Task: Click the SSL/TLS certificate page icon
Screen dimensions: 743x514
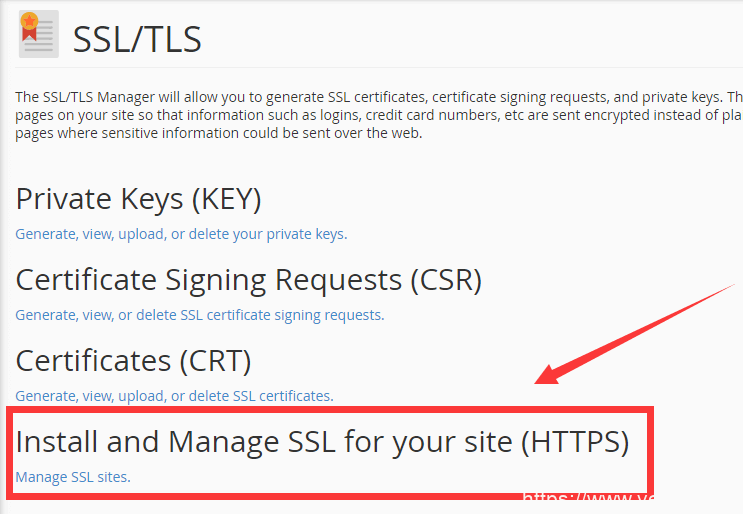Action: pos(39,34)
